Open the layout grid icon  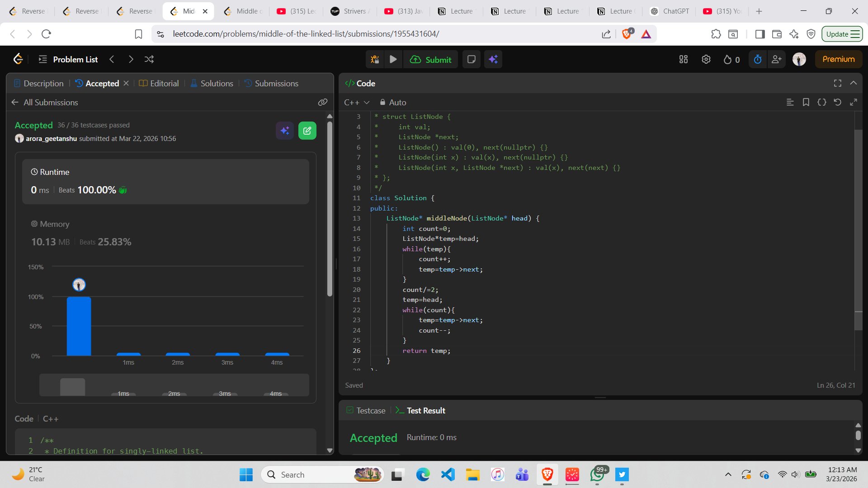click(x=684, y=59)
